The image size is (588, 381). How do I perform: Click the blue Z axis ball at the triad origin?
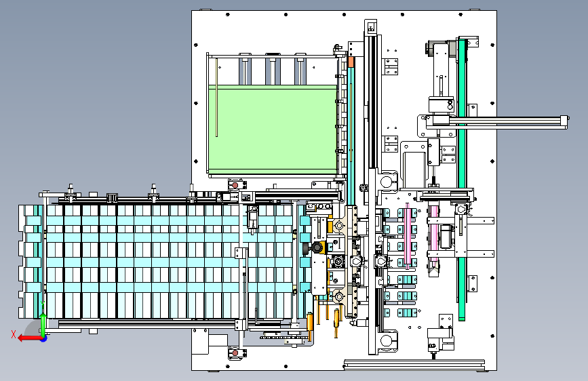pos(43,339)
